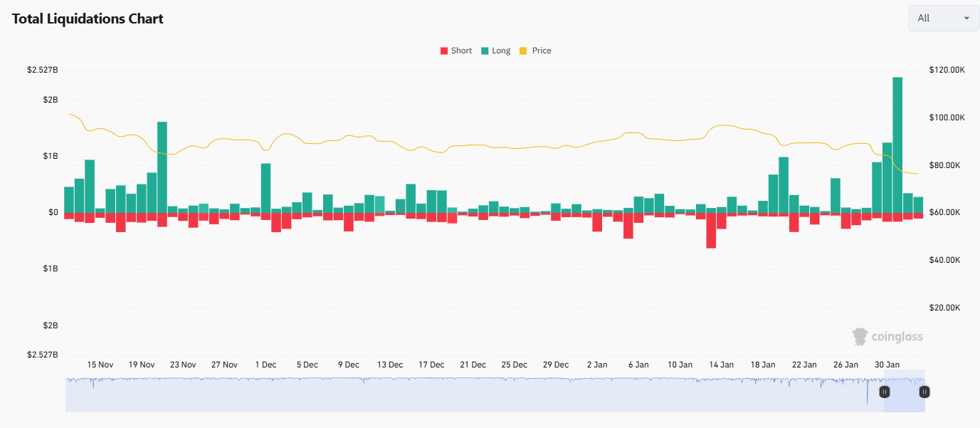Click the largest red bar near 14 Jan
Screen dimensions: 980x428
coord(711,231)
